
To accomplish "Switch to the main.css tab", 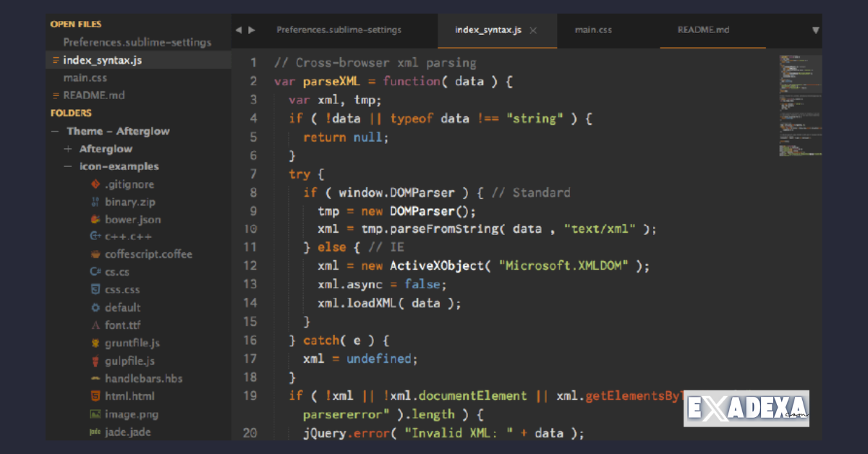I will (x=593, y=30).
